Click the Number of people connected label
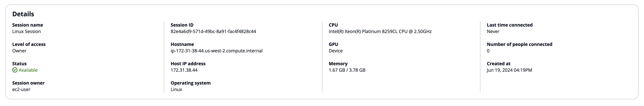Image resolution: width=644 pixels, height=106 pixels. tap(519, 44)
